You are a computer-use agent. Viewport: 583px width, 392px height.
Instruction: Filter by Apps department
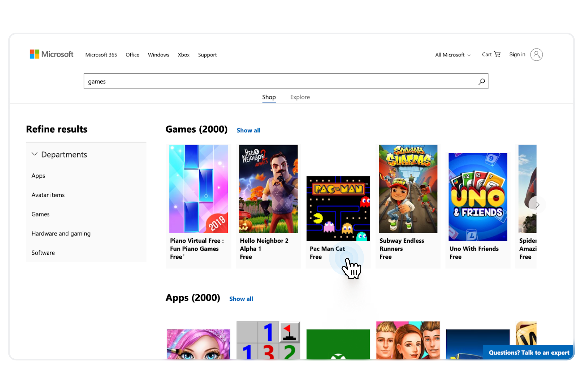pyautogui.click(x=38, y=176)
